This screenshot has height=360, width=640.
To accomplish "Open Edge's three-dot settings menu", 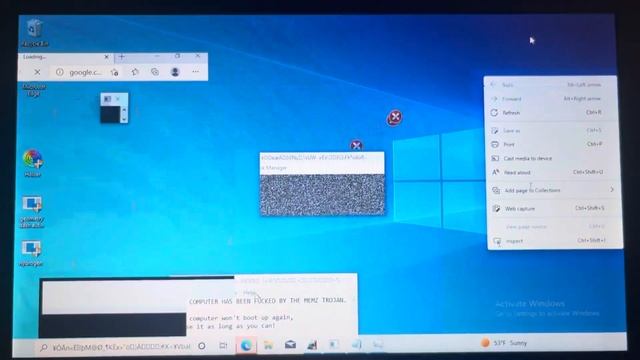I will [196, 72].
